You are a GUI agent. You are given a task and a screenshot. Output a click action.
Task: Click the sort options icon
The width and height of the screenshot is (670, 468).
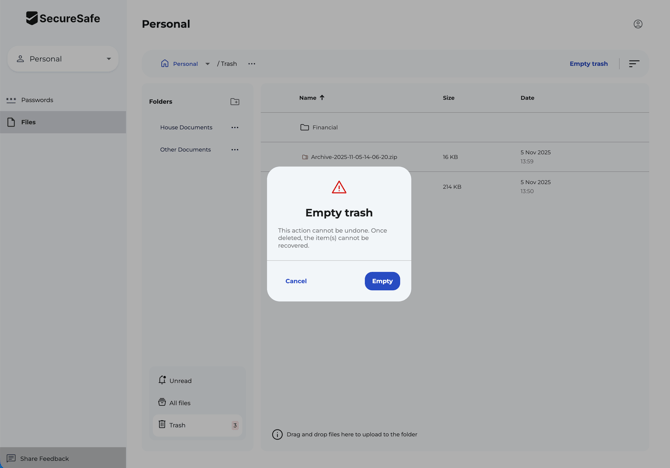[634, 64]
